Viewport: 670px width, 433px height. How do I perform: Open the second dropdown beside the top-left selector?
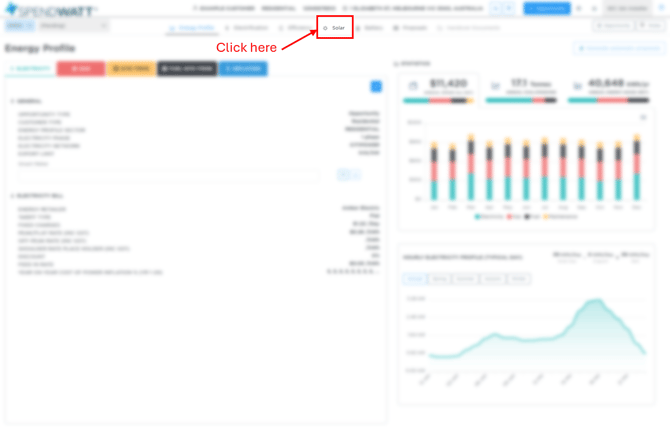click(x=73, y=26)
